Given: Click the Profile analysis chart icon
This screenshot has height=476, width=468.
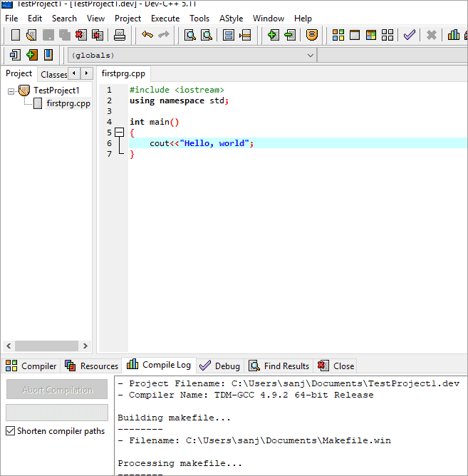Looking at the screenshot, I should 454,35.
